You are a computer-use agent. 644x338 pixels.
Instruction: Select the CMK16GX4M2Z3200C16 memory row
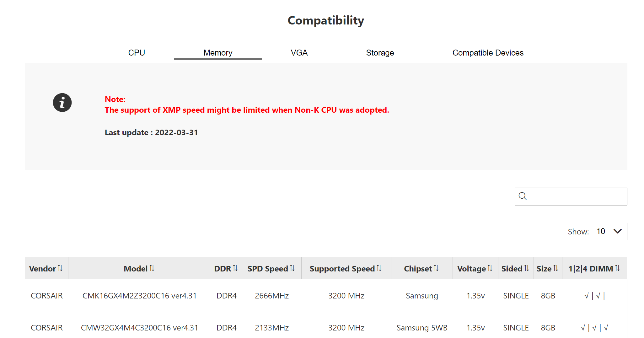(x=326, y=296)
